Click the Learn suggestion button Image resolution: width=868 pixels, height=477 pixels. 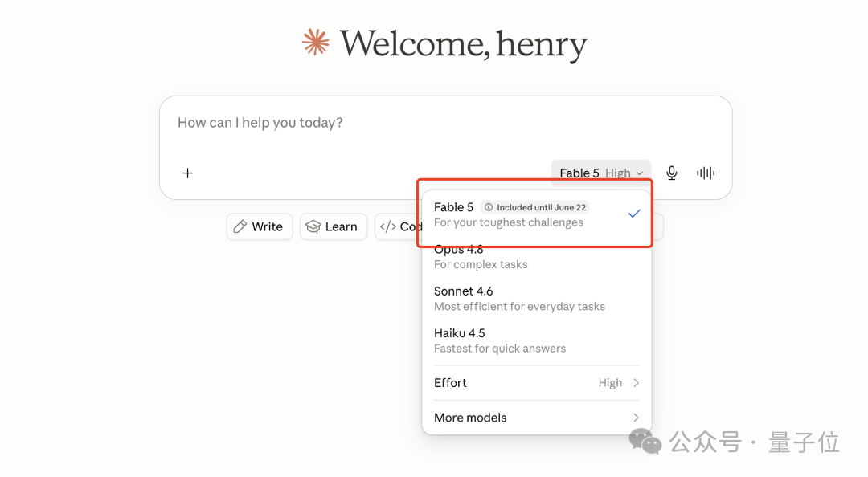pos(334,226)
